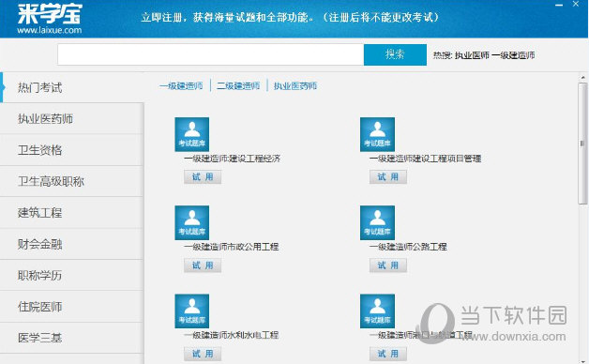Click 试用 under 一级建造师建设工程项目管理
Image resolution: width=589 pixels, height=364 pixels.
tap(388, 177)
